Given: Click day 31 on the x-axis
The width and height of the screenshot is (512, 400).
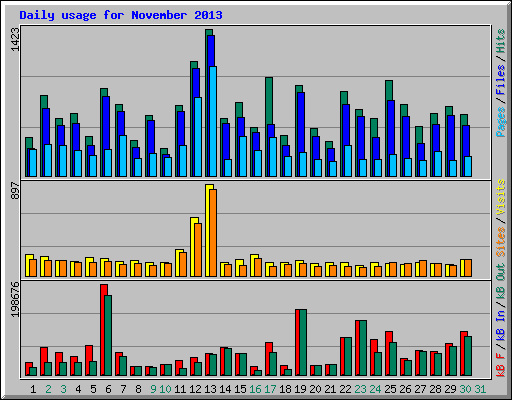Looking at the screenshot, I should [x=480, y=389].
